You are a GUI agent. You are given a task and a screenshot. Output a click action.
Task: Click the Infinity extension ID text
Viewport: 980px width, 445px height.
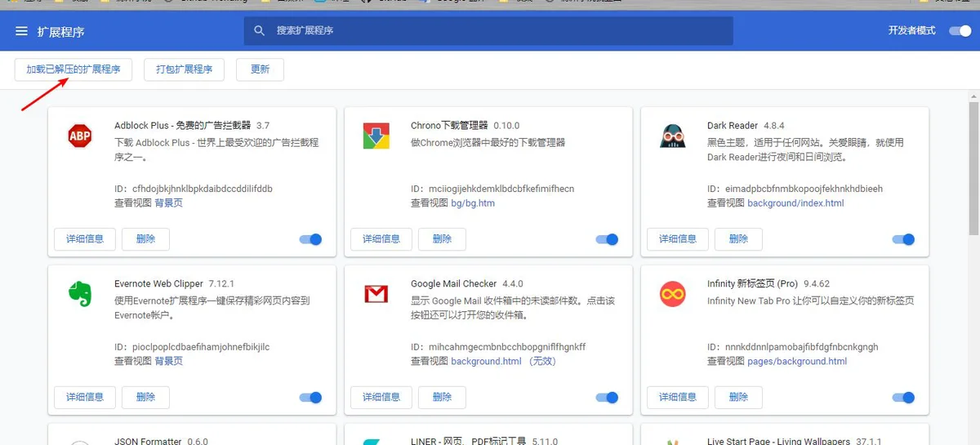793,347
